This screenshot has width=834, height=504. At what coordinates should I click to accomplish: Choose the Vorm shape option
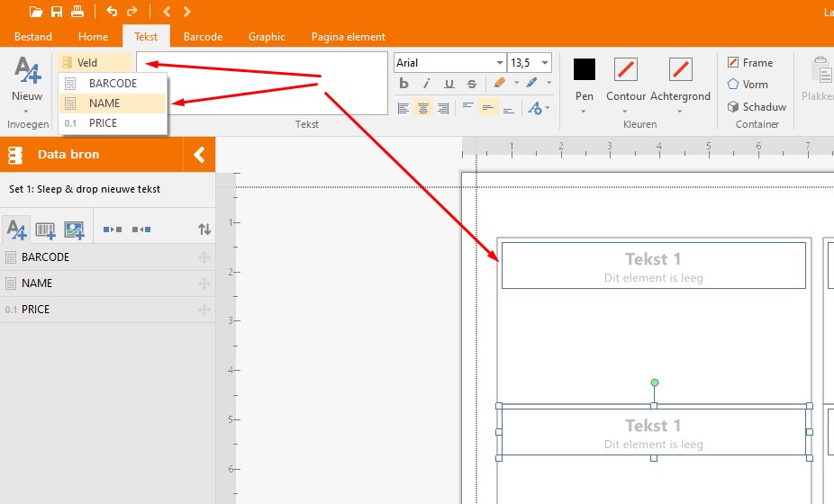[748, 85]
